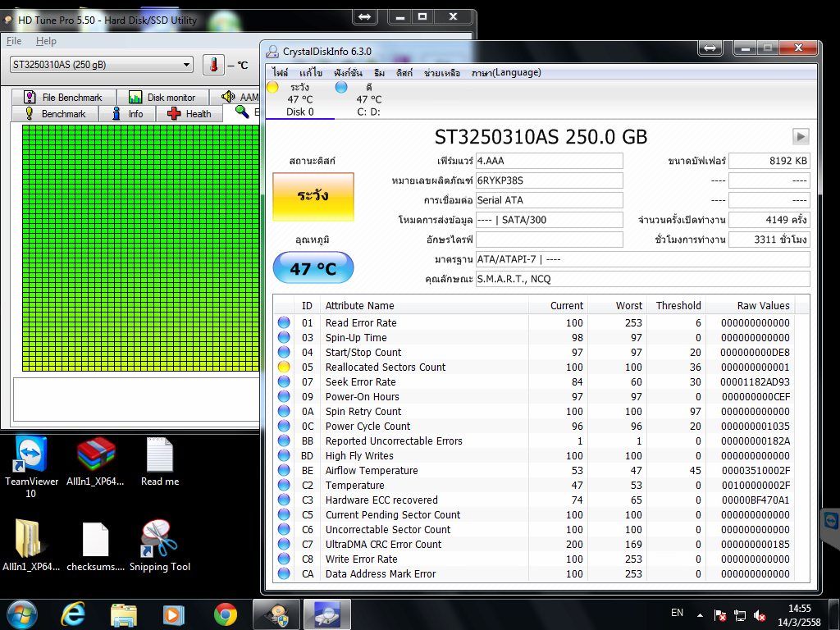
Task: Select the Seek Error Rate row
Action: click(x=535, y=382)
